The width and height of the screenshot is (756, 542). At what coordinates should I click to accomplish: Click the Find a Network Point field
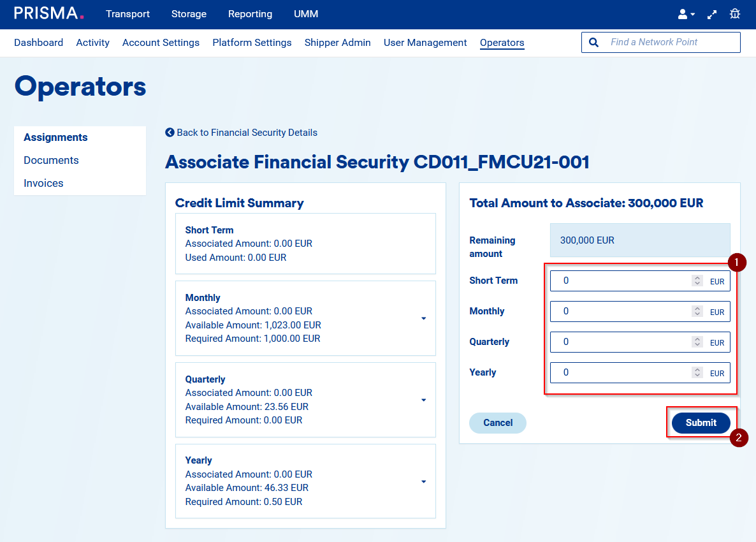[669, 42]
